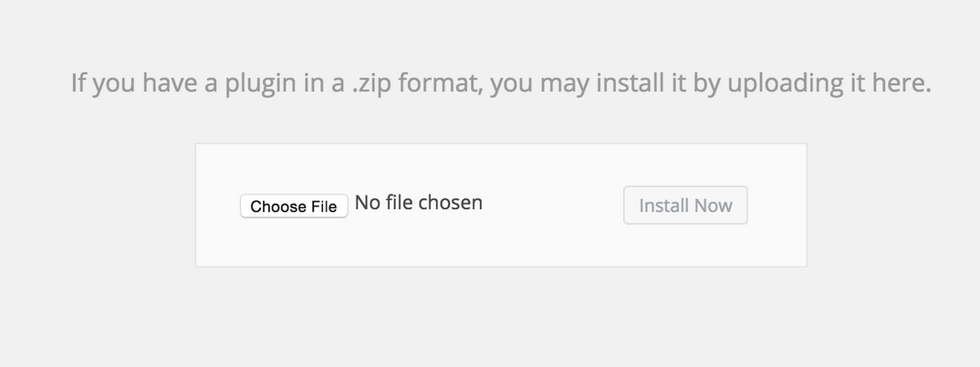Screen dimensions: 980x367
Task: Click the word '.zip' in the instructions
Action: [372, 83]
